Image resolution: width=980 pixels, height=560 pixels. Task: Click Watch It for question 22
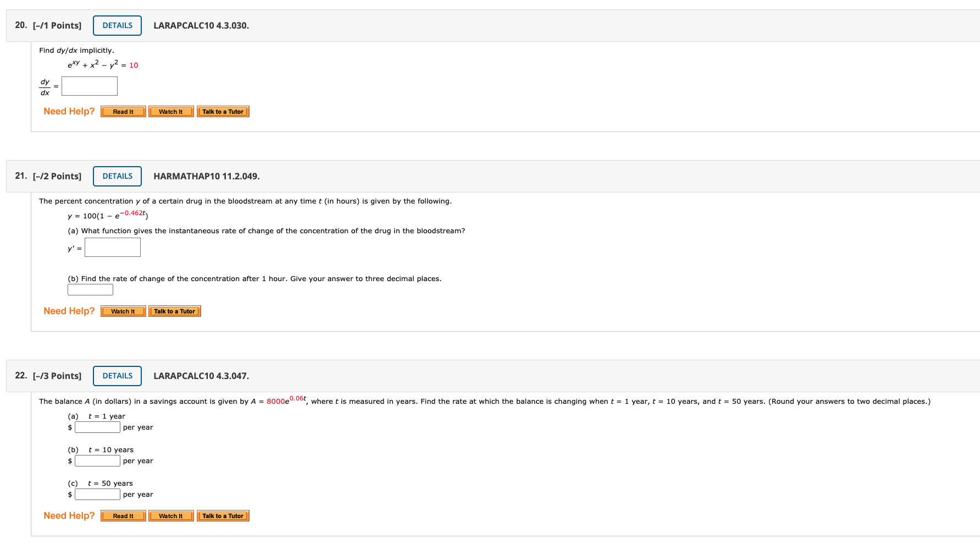coord(171,516)
